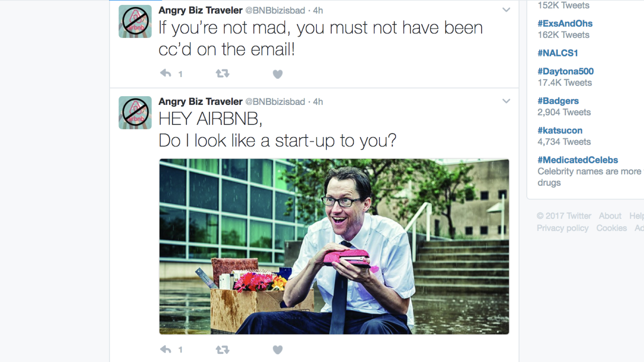Open the #katsucon trending hashtag
The image size is (644, 362).
[560, 130]
